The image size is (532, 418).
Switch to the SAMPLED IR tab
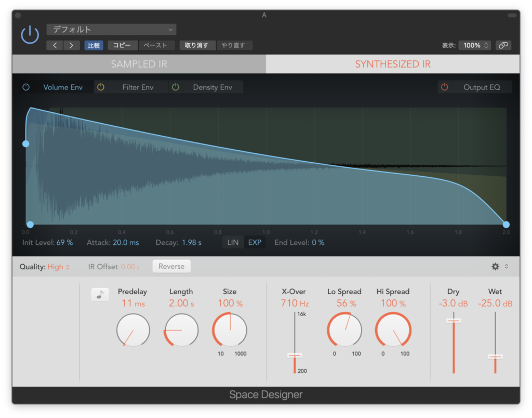(x=139, y=64)
